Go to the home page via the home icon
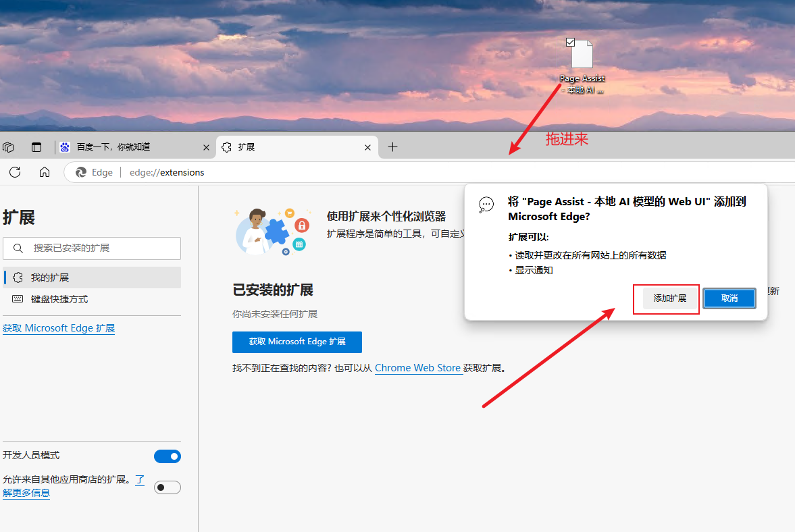Viewport: 795px width, 532px height. (x=45, y=172)
